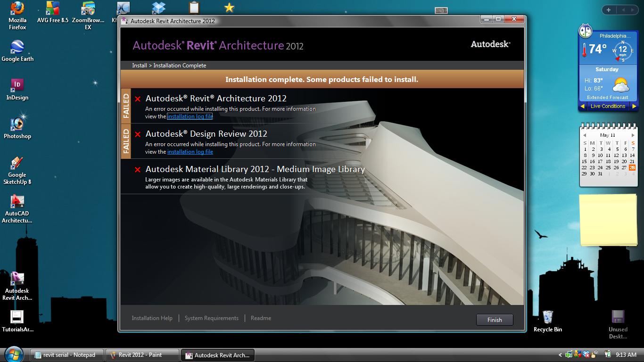
Task: Open System Requirements link
Action: tap(212, 318)
